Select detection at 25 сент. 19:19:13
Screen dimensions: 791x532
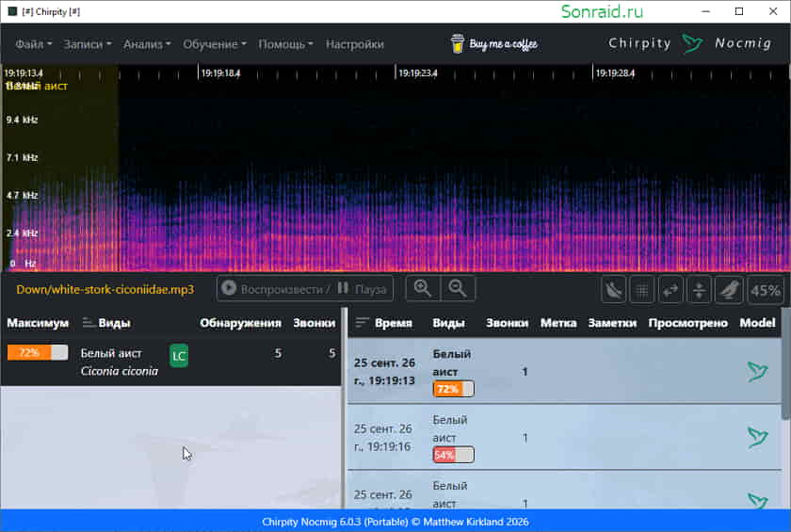click(564, 371)
